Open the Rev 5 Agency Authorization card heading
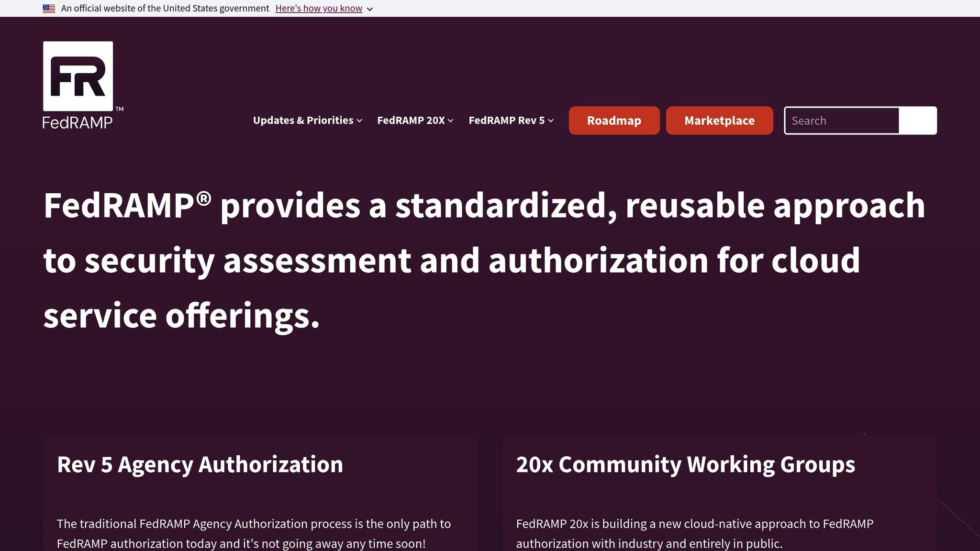Image resolution: width=980 pixels, height=551 pixels. coord(200,464)
